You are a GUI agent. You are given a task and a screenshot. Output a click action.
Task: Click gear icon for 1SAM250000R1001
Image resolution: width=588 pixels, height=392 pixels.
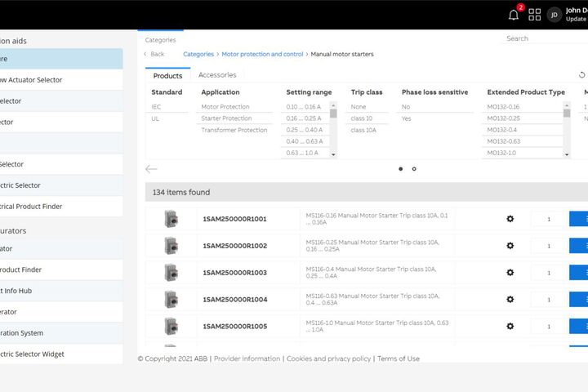[x=510, y=219]
